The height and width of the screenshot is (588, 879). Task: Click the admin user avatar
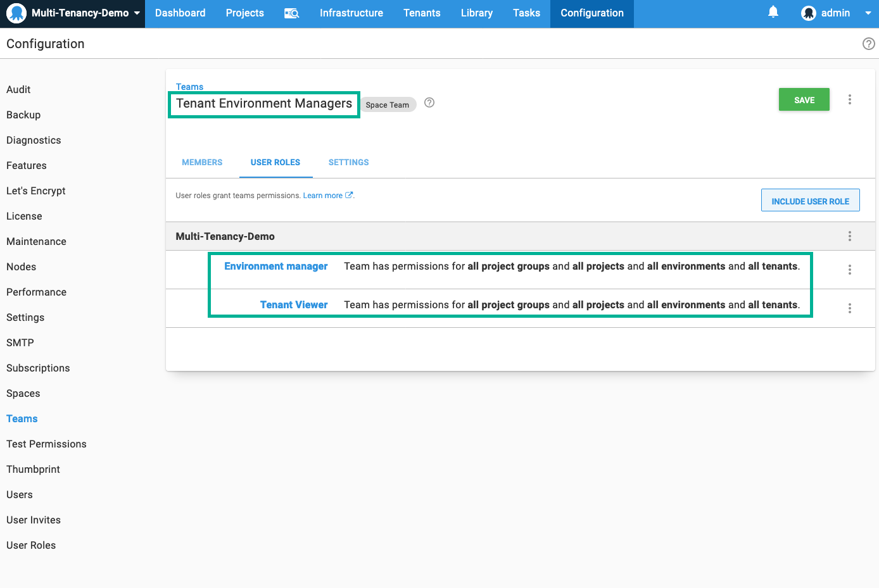coord(809,13)
